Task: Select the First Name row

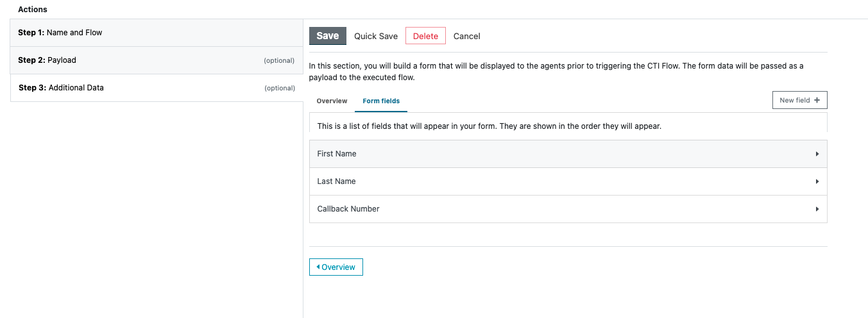Action: 568,154
